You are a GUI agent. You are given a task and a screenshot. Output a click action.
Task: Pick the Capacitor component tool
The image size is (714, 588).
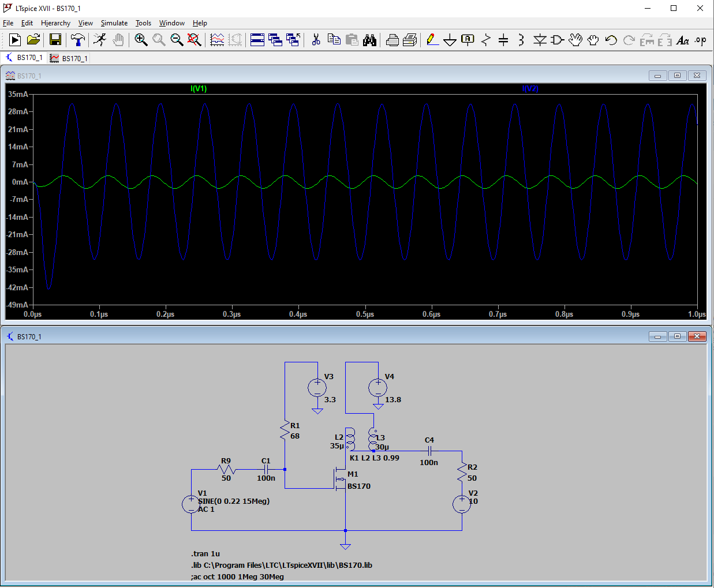(x=503, y=40)
